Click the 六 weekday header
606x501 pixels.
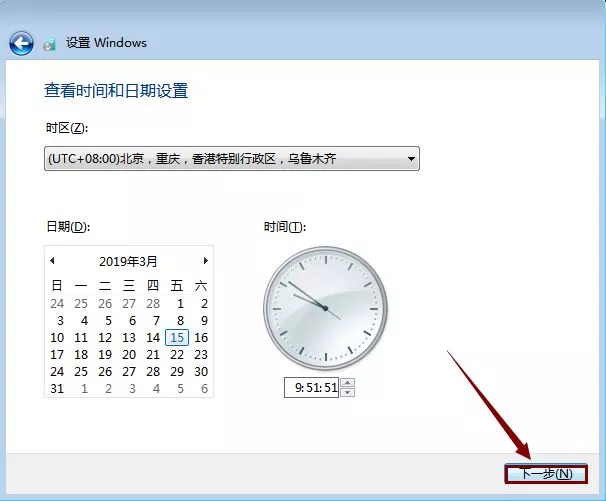201,286
